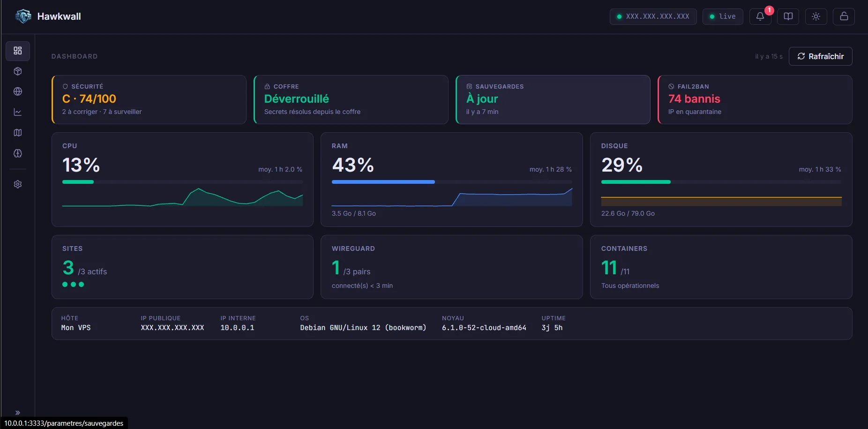
Task: Click the 'Hawkwall' title text
Action: (59, 16)
